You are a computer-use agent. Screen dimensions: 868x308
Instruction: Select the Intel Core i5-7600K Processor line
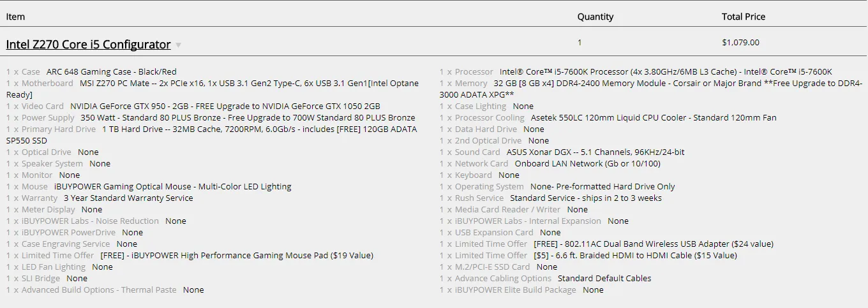665,72
